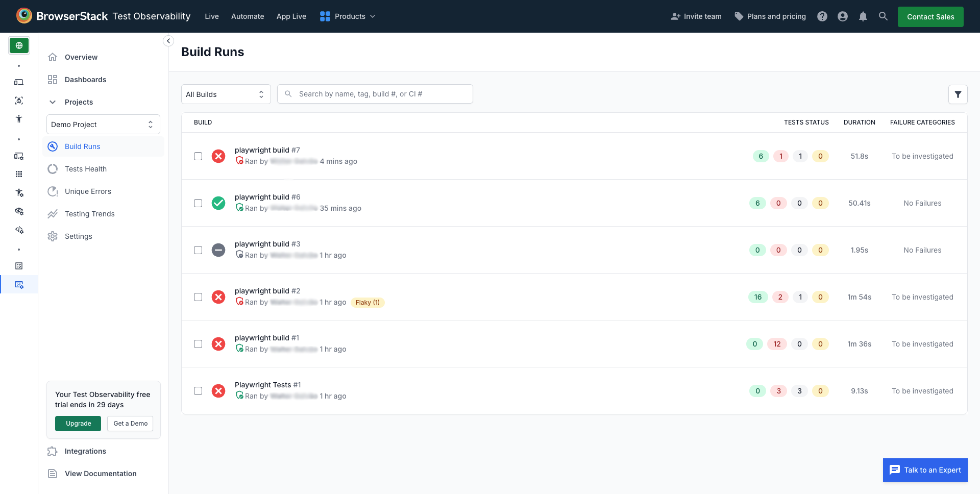Select checkbox for playwright build #6
The image size is (980, 494).
coord(198,203)
